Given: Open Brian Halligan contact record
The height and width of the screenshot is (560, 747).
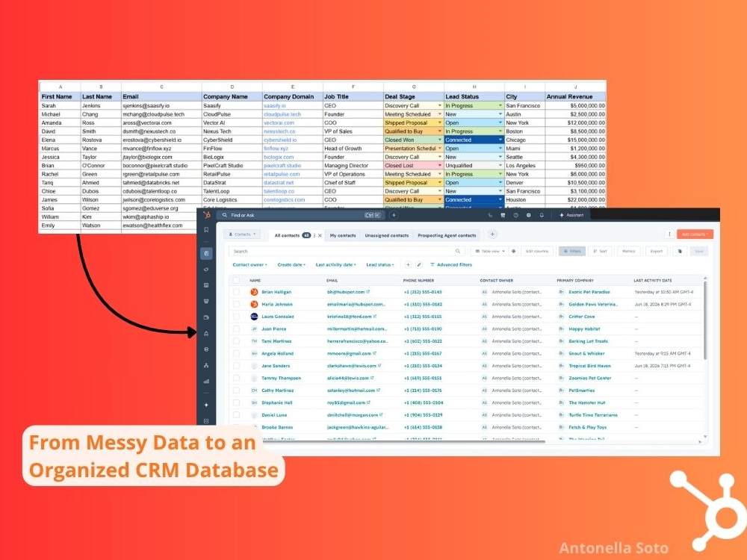Looking at the screenshot, I should 276,292.
